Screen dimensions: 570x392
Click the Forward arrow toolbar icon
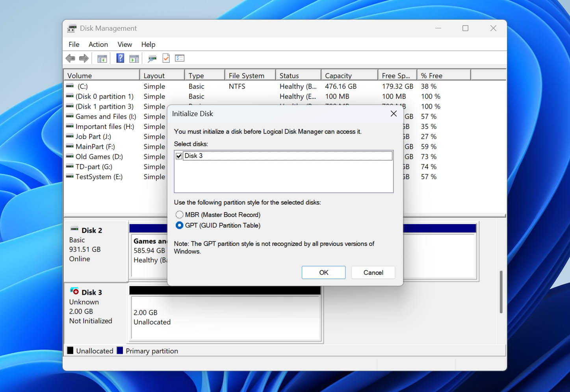[x=84, y=59]
